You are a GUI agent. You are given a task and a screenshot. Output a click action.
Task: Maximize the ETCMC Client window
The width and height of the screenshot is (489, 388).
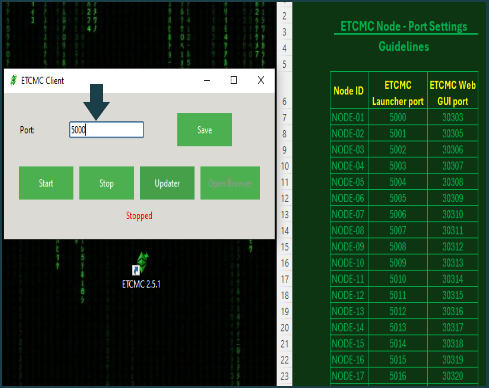point(234,80)
